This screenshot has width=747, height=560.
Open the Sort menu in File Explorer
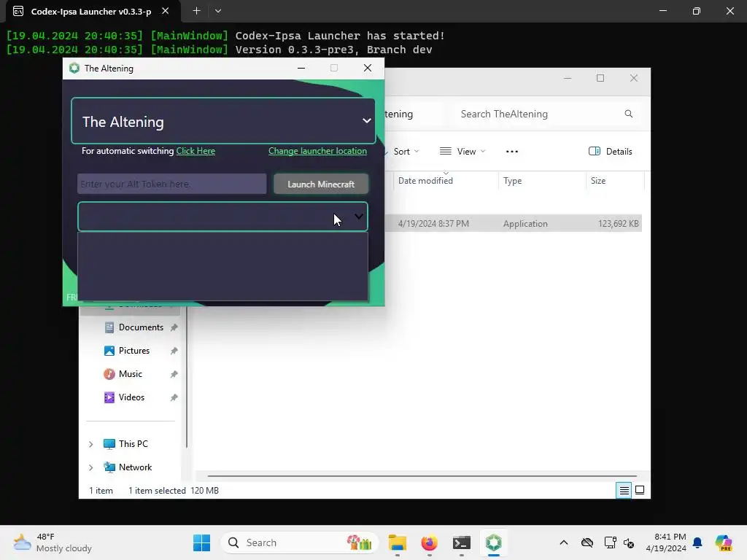(405, 152)
